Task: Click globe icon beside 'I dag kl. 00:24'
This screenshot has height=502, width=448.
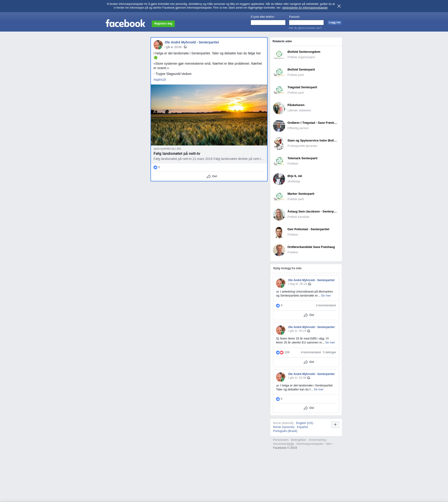Action: [x=310, y=284]
